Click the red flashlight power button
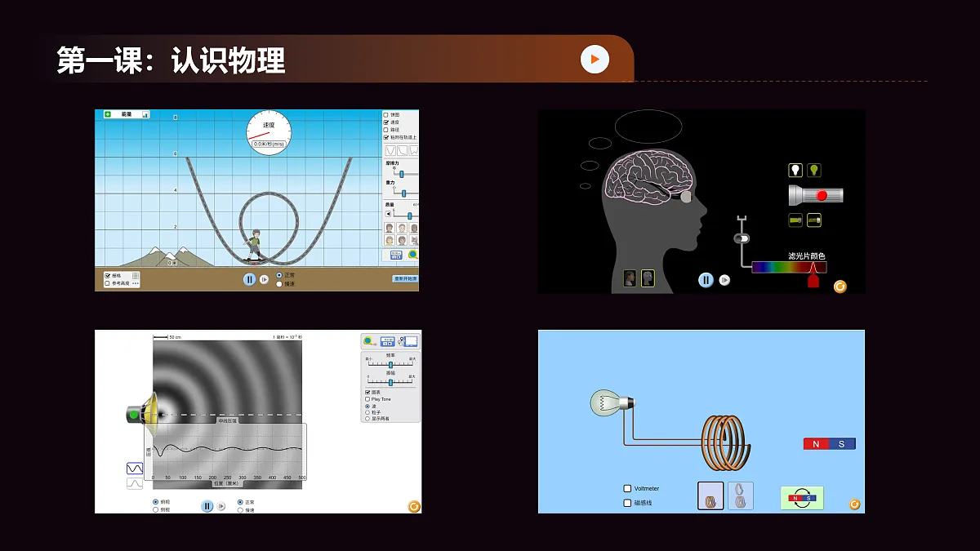This screenshot has width=980, height=551. pyautogui.click(x=822, y=195)
